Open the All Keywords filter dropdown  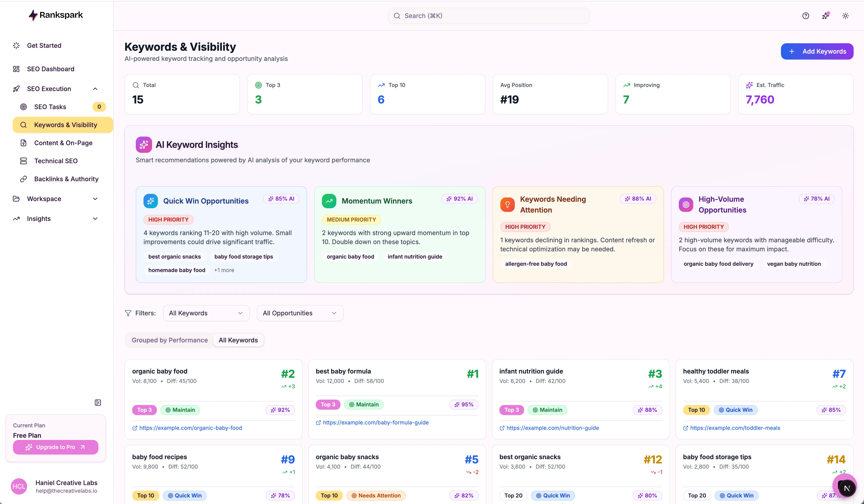pyautogui.click(x=206, y=313)
